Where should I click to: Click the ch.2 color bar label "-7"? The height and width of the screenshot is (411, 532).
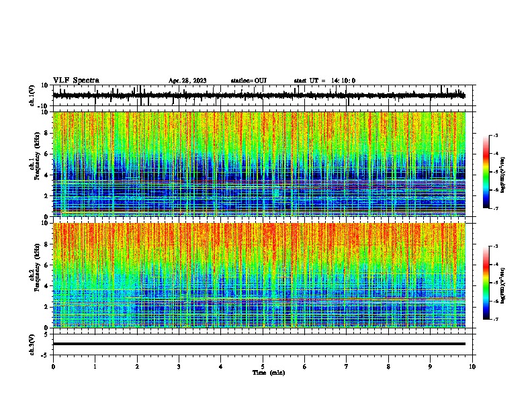tap(496, 320)
